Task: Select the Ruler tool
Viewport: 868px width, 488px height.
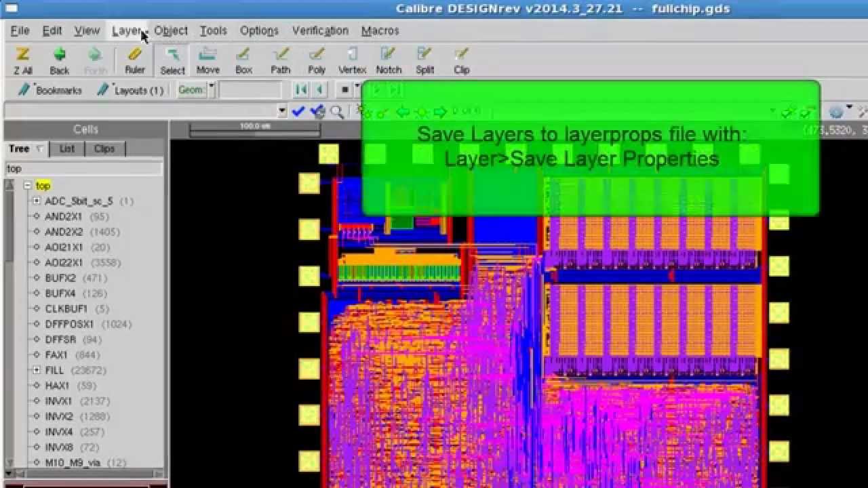Action: click(x=135, y=60)
